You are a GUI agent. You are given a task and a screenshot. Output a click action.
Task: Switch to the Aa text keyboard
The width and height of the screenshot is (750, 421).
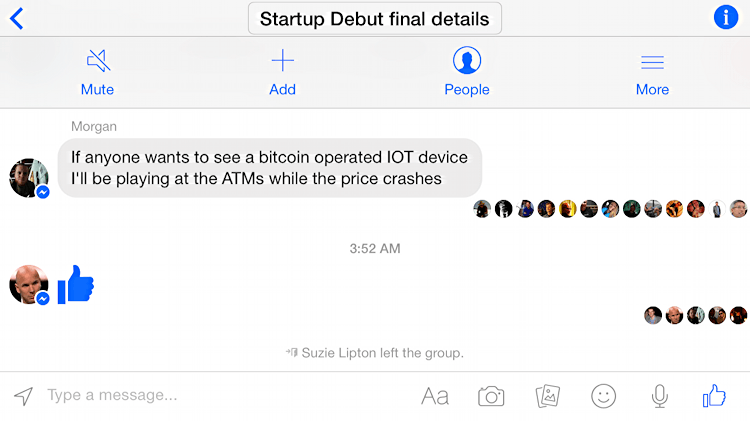(x=435, y=396)
